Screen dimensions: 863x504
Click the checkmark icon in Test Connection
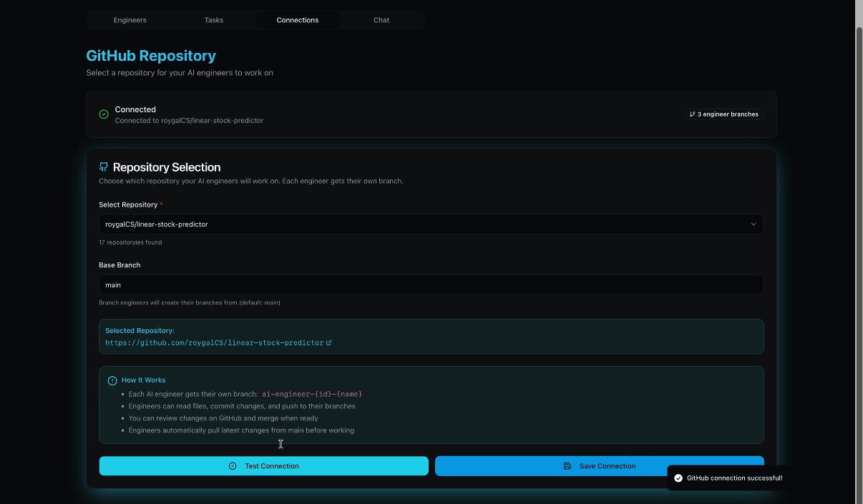coord(233,466)
